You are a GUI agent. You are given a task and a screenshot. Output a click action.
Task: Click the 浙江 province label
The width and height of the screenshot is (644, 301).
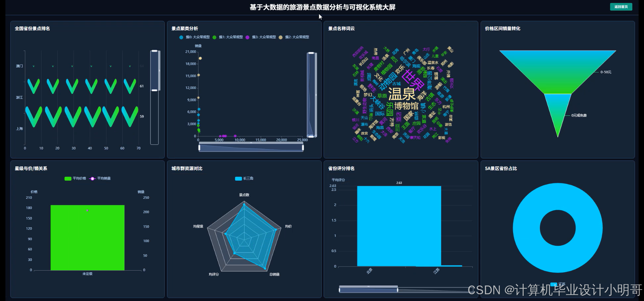[20, 97]
